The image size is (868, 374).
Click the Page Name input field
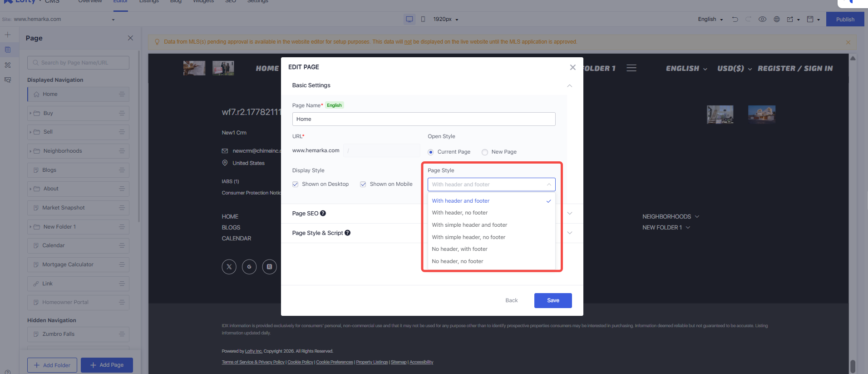coord(424,119)
